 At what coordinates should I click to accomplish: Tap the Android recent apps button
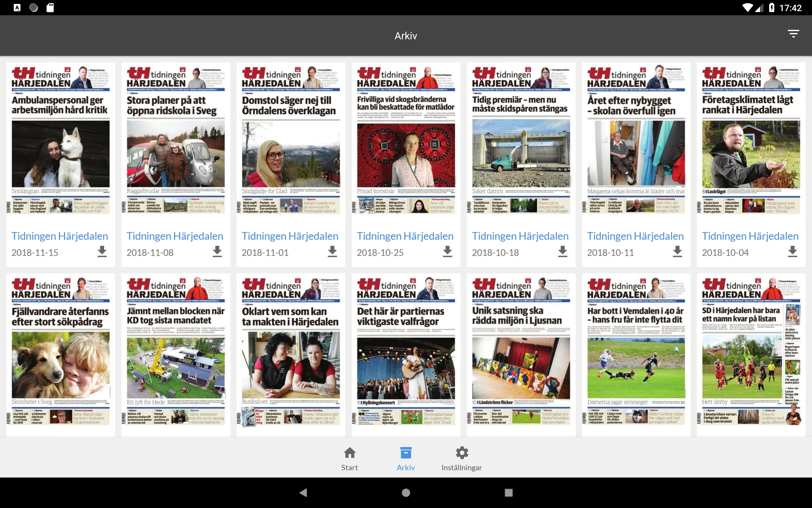click(x=509, y=492)
